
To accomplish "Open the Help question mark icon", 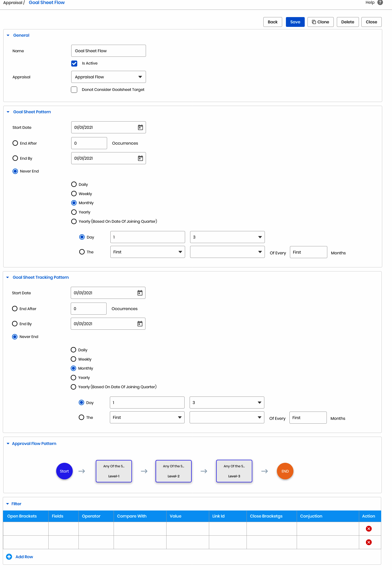I will (380, 3).
